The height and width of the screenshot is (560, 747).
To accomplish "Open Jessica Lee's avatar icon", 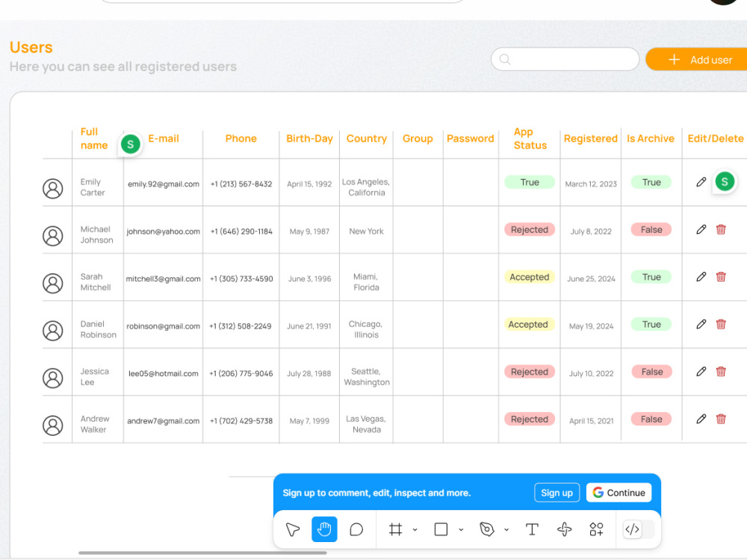I will point(53,378).
